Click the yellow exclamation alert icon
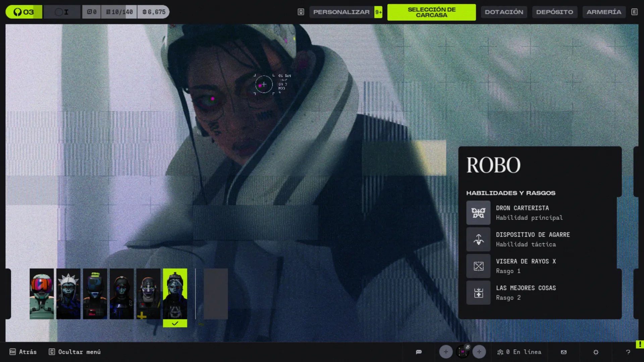Image resolution: width=644 pixels, height=362 pixels. tap(640, 344)
